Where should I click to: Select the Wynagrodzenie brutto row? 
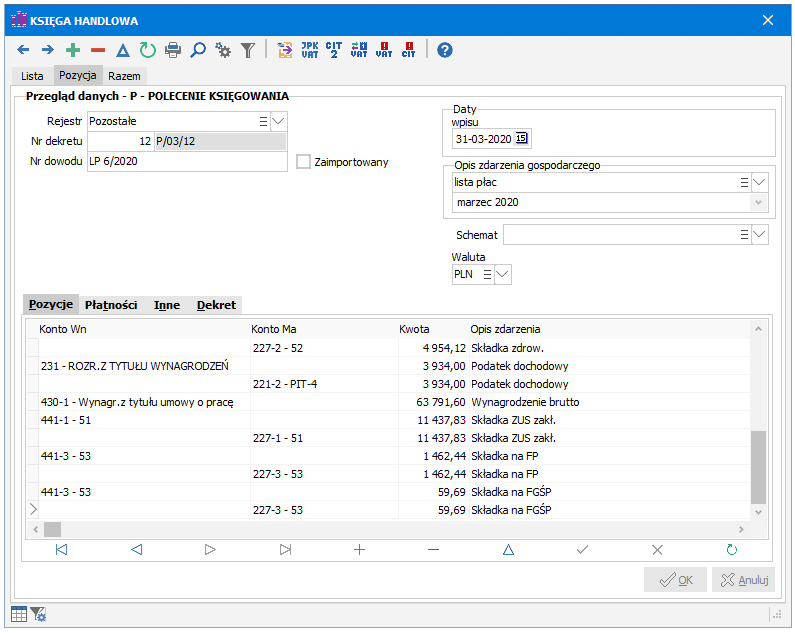click(388, 402)
